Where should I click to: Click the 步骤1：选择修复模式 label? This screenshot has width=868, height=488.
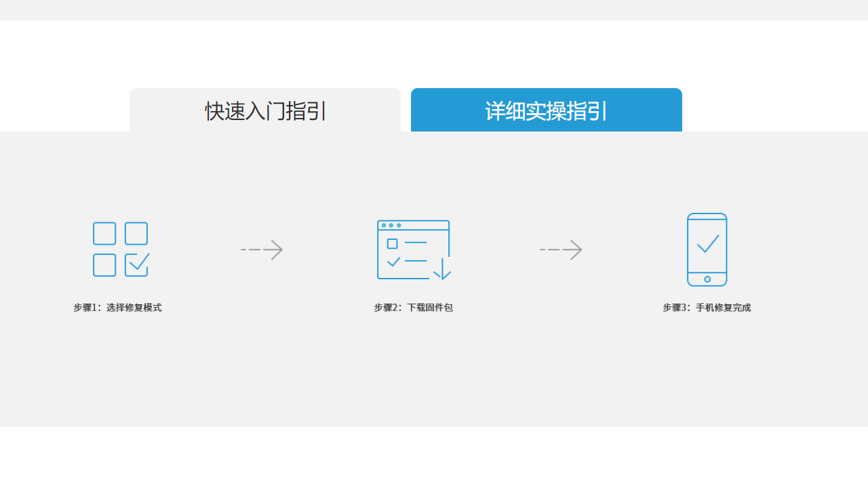point(117,308)
